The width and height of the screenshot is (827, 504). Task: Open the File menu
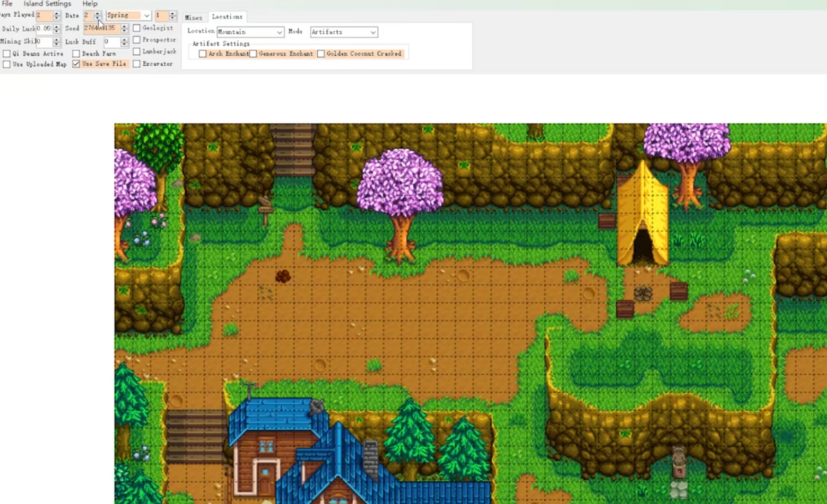click(x=7, y=4)
